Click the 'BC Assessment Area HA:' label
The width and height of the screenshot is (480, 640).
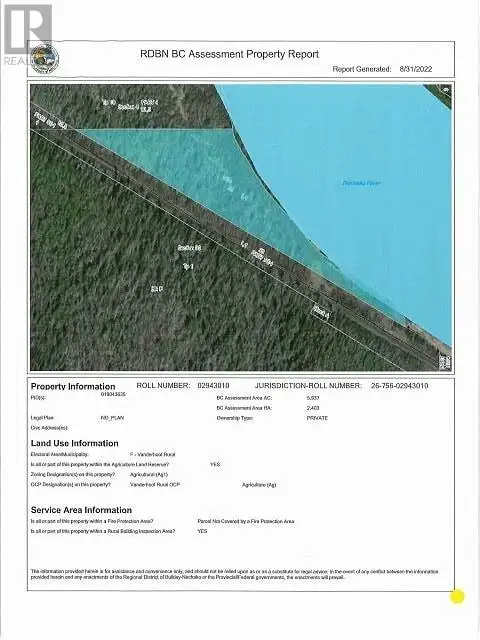tap(244, 408)
